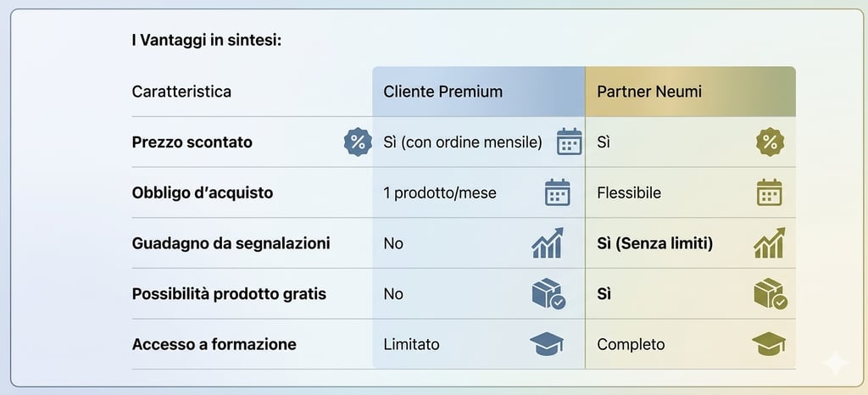Click the gold percent badge in Partner column
Viewport: 868px width, 395px height.
[770, 142]
